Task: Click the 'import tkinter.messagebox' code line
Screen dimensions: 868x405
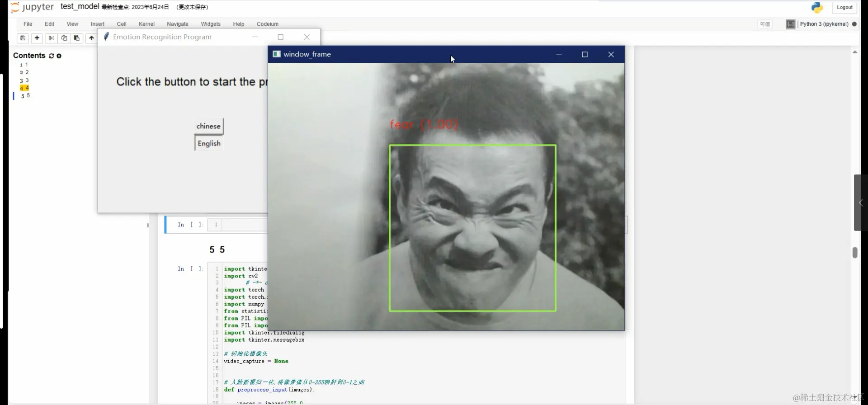Action: [264, 340]
